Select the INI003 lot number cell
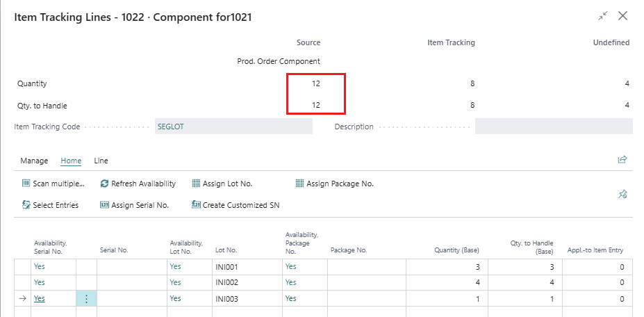 pos(247,299)
